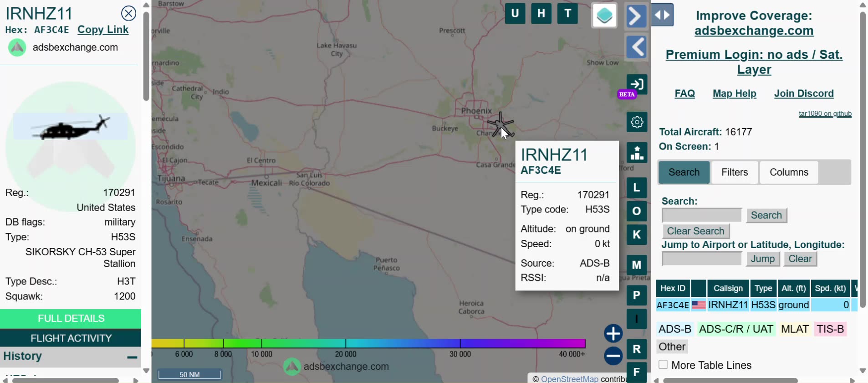868x383 pixels.
Task: Open the map layers selector icon
Action: [604, 16]
